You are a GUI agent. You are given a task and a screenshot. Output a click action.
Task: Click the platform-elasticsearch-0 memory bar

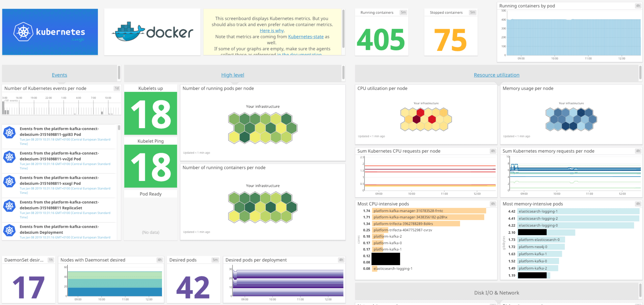click(x=541, y=240)
